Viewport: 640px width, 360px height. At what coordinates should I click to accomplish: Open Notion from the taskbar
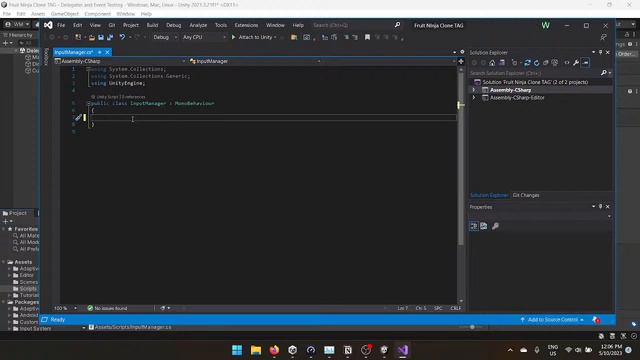coord(347,350)
